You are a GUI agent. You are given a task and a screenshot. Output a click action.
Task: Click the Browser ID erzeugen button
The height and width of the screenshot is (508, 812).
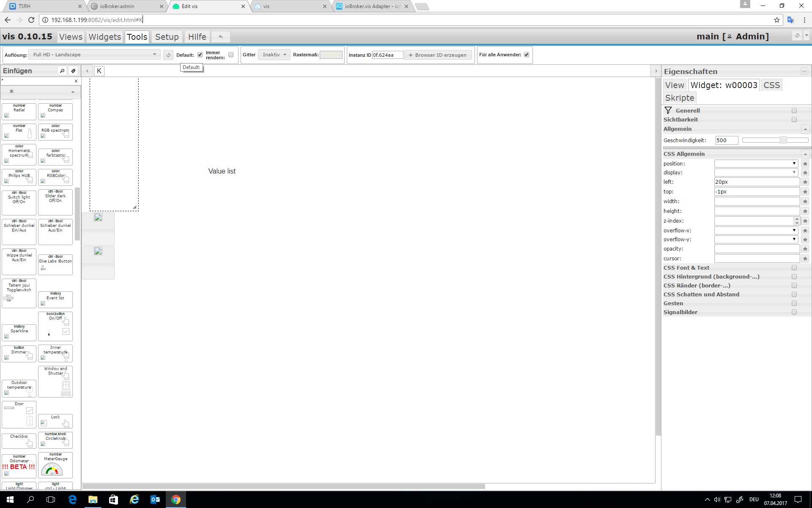tap(438, 55)
